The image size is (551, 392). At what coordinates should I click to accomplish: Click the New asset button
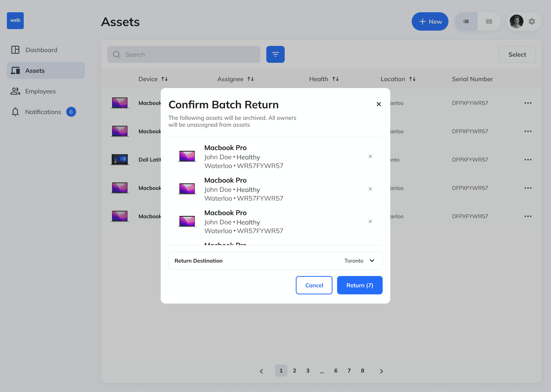(430, 21)
